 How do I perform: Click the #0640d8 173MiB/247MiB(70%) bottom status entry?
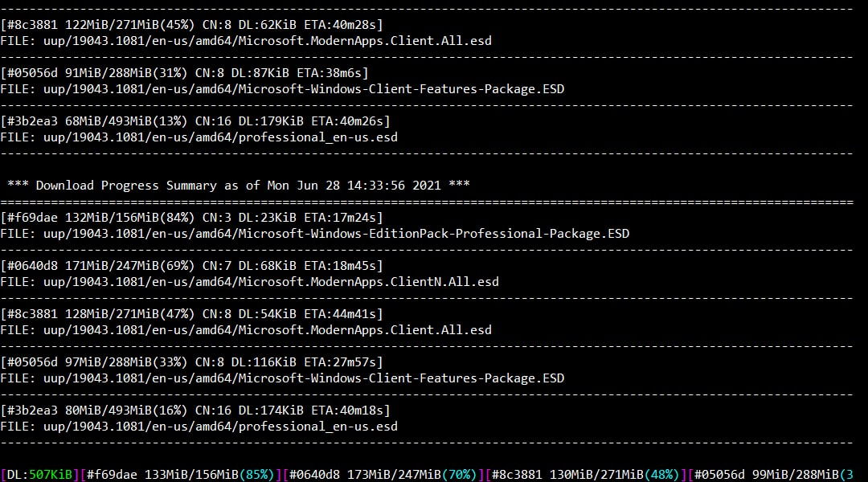383,475
